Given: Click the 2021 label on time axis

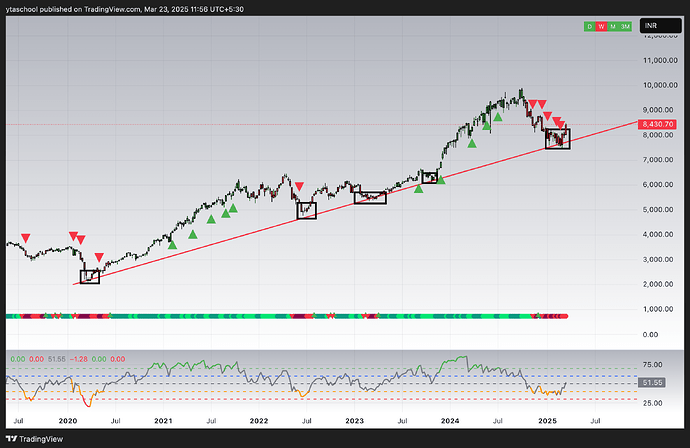Looking at the screenshot, I should (163, 421).
